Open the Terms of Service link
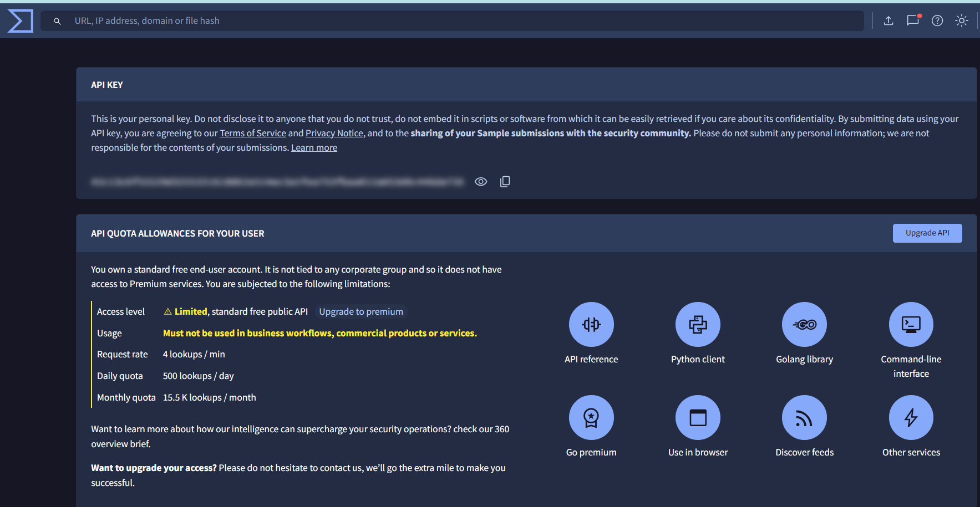Image resolution: width=980 pixels, height=507 pixels. pos(253,133)
